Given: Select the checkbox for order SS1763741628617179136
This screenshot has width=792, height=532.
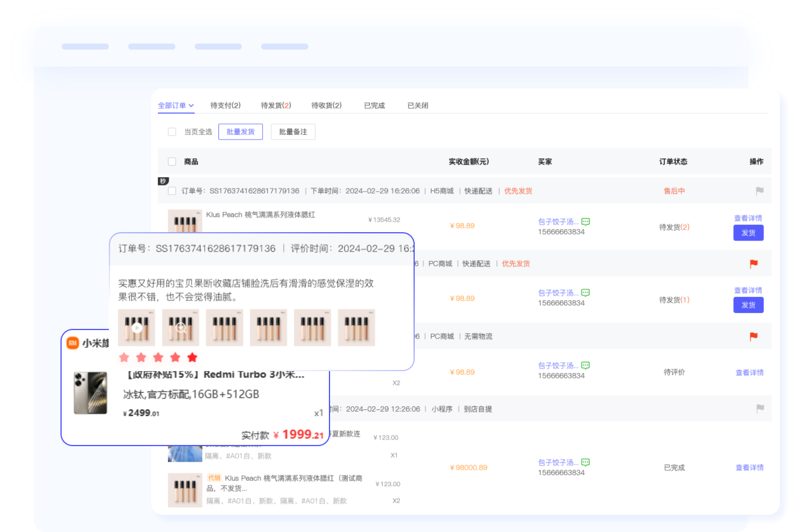Looking at the screenshot, I should click(x=172, y=191).
